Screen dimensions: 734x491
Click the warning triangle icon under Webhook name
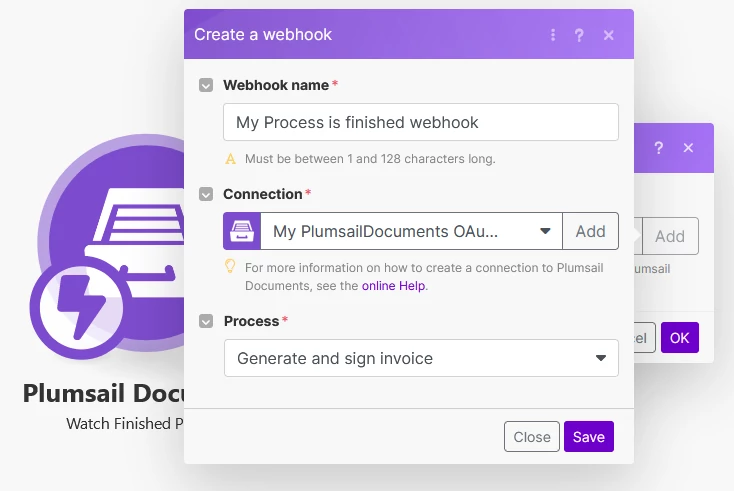tap(230, 159)
